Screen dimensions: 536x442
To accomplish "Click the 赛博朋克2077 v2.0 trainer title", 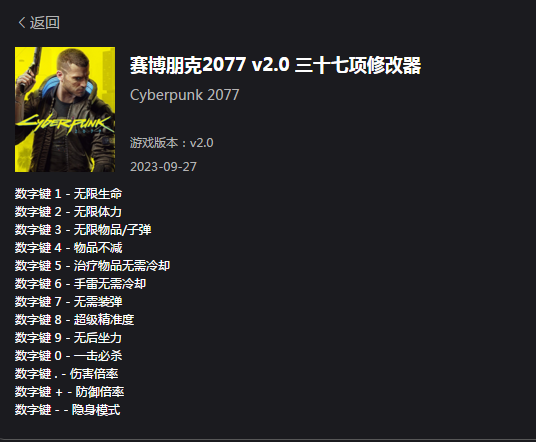I will tap(276, 65).
